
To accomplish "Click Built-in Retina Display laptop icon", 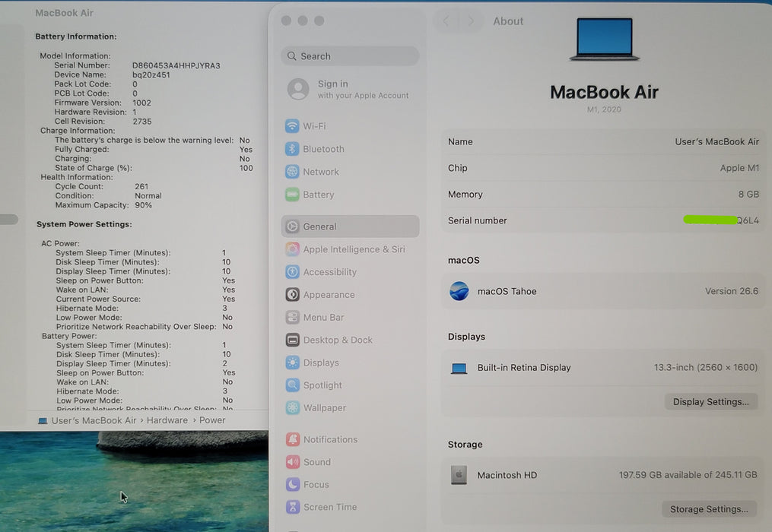I will (459, 368).
